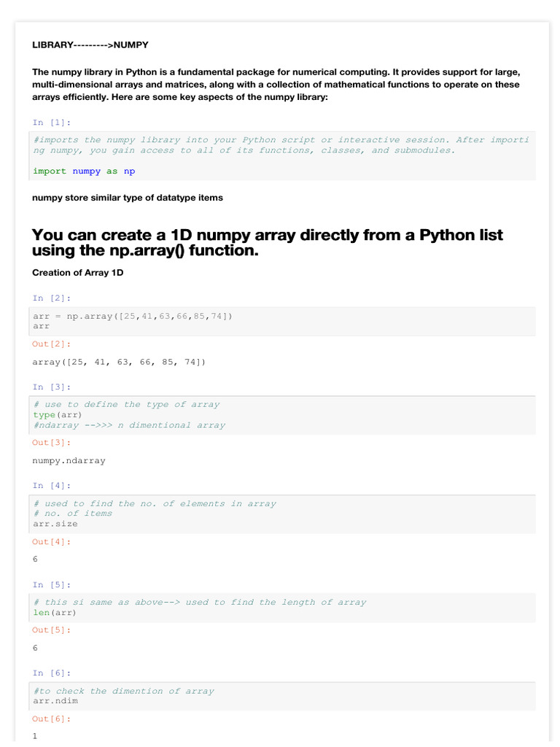Click the arr.size code line
The height and width of the screenshot is (747, 560).
tap(55, 524)
